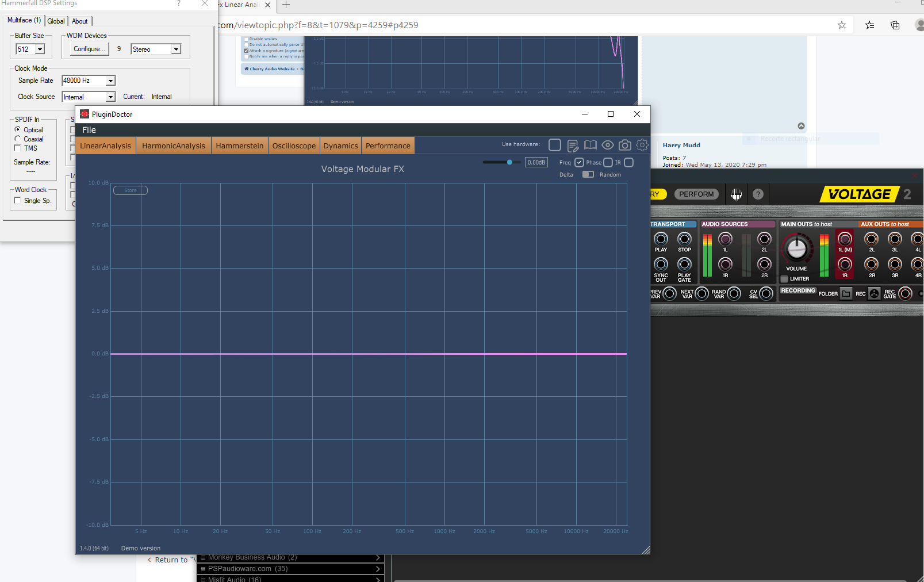Click audio source 2L jack
The width and height of the screenshot is (924, 582).
click(x=764, y=239)
